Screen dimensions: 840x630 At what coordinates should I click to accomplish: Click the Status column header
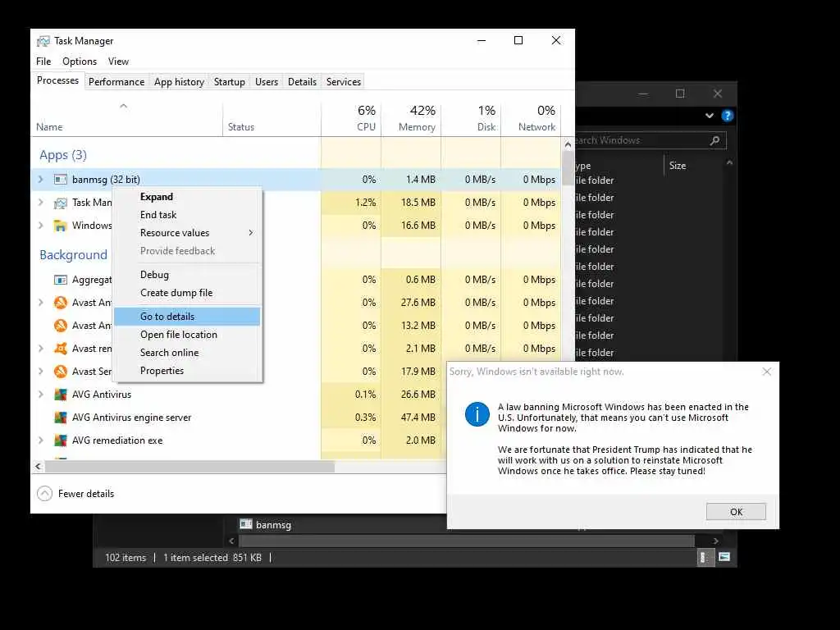(272, 118)
